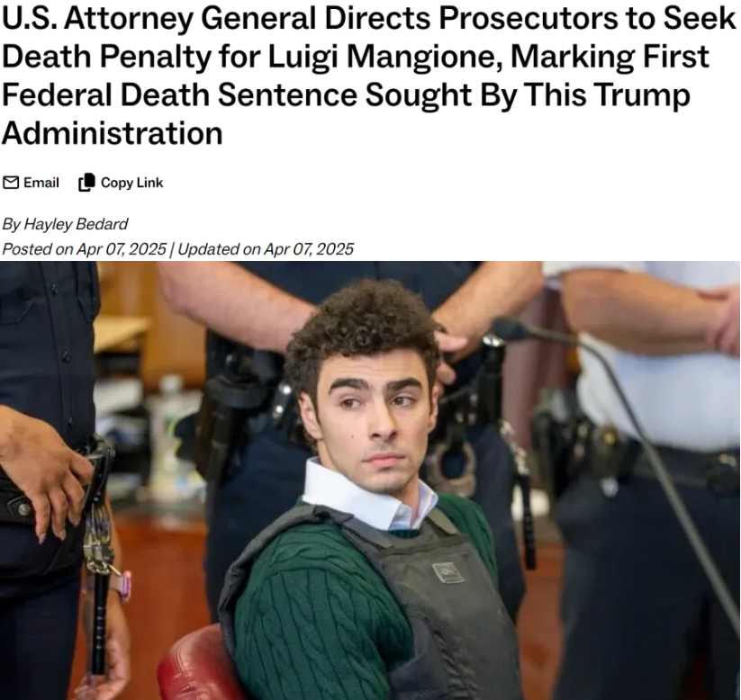The width and height of the screenshot is (741, 700).
Task: Click the envelope Email icon
Action: [11, 183]
